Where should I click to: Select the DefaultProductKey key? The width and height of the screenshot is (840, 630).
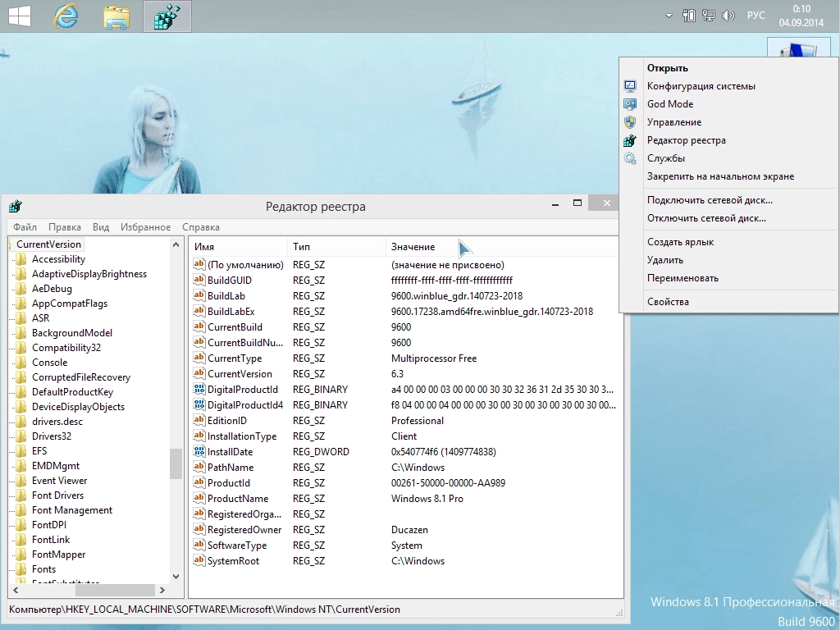pyautogui.click(x=72, y=392)
